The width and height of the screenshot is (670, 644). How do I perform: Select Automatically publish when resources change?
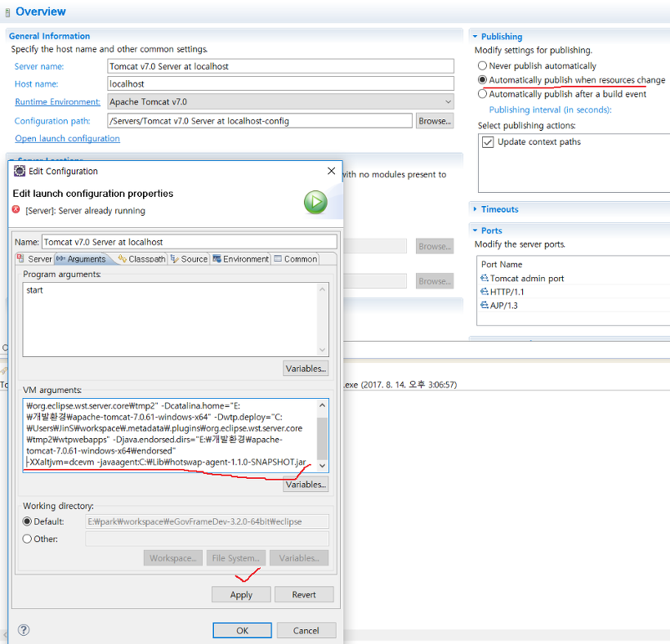482,80
